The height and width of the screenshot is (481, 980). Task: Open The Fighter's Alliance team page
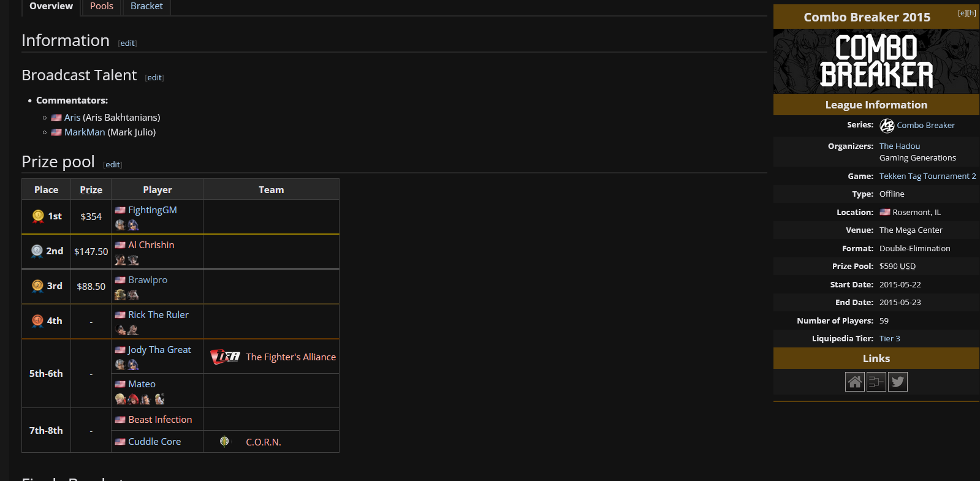point(291,357)
